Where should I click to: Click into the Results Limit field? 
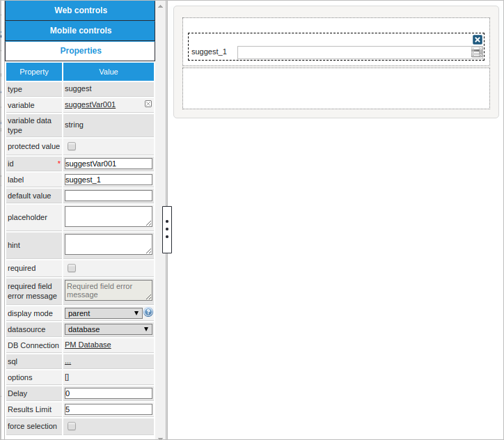(x=108, y=409)
